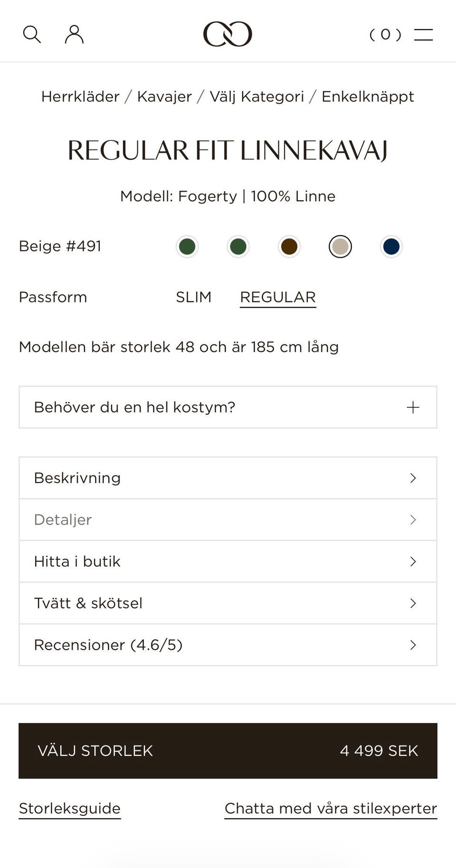The height and width of the screenshot is (868, 456).
Task: Open the Storleksguide link
Action: pos(70,809)
